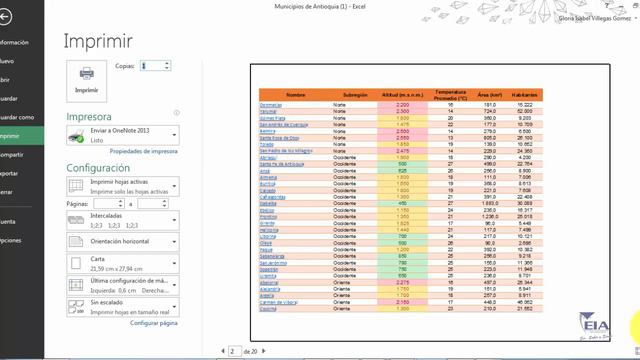The height and width of the screenshot is (360, 640).
Task: Go back using the circular arrow
Action: (x=5, y=17)
